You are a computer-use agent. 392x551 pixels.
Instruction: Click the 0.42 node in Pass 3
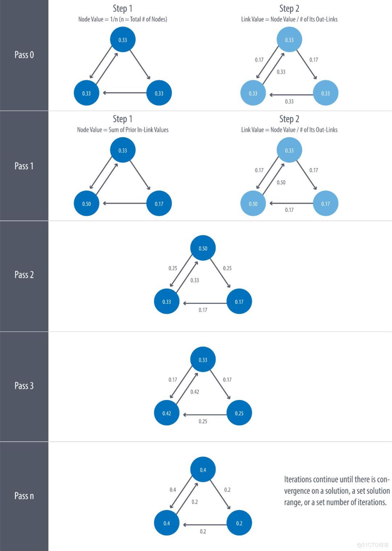167,413
